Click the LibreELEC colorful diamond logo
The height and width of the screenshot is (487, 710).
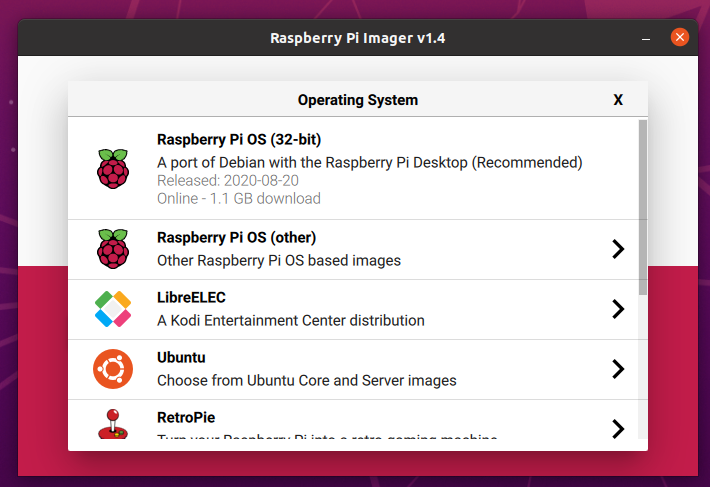tap(113, 309)
